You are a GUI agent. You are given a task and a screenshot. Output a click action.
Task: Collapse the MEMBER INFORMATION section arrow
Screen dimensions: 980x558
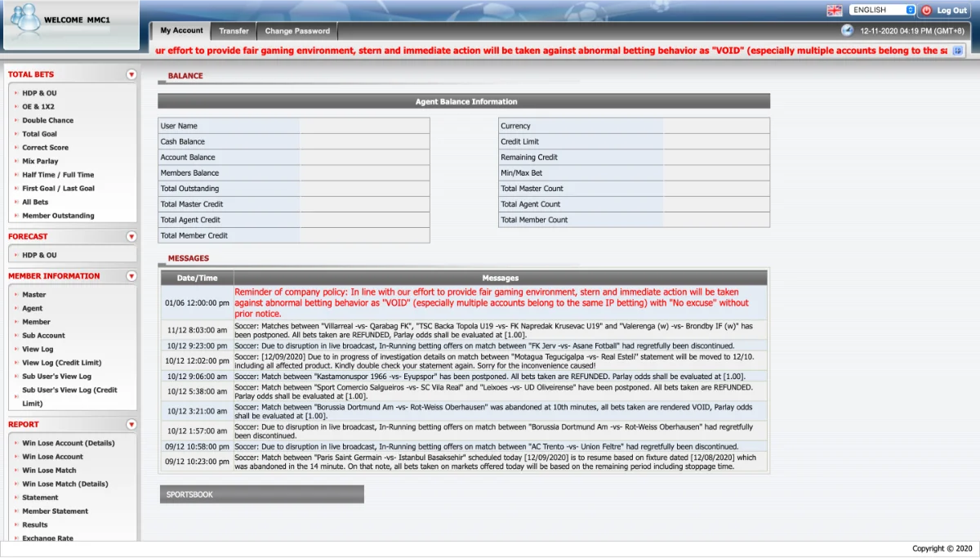point(131,276)
